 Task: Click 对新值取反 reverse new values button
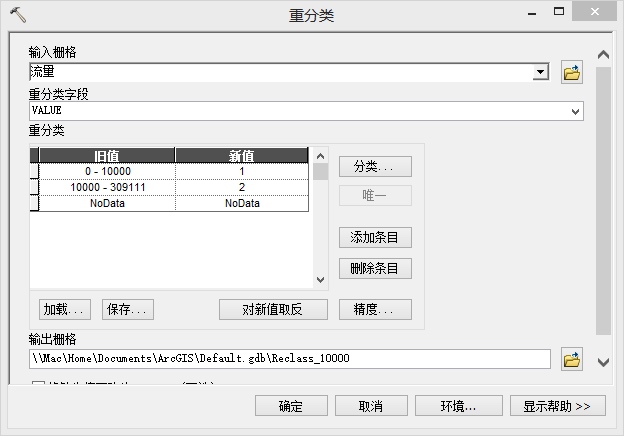273,309
